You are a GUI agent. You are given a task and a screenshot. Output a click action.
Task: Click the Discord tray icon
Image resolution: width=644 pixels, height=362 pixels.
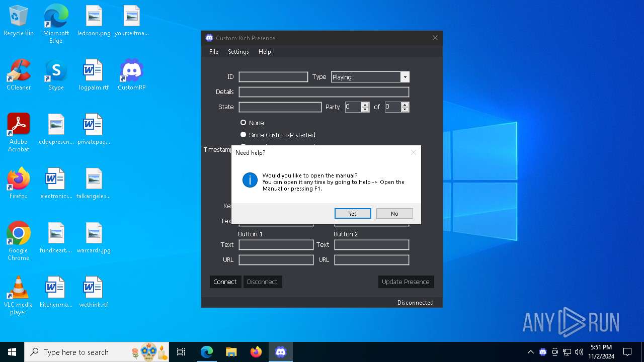pos(543,352)
